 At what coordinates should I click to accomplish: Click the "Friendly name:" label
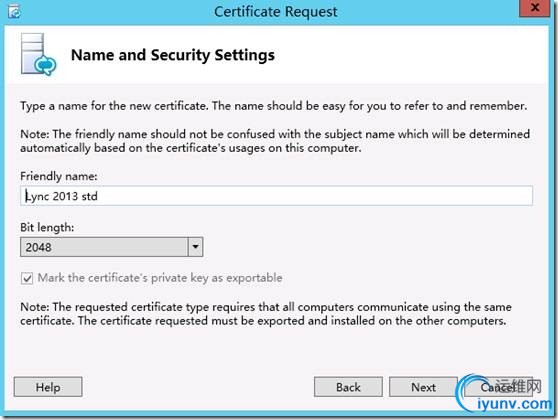59,176
